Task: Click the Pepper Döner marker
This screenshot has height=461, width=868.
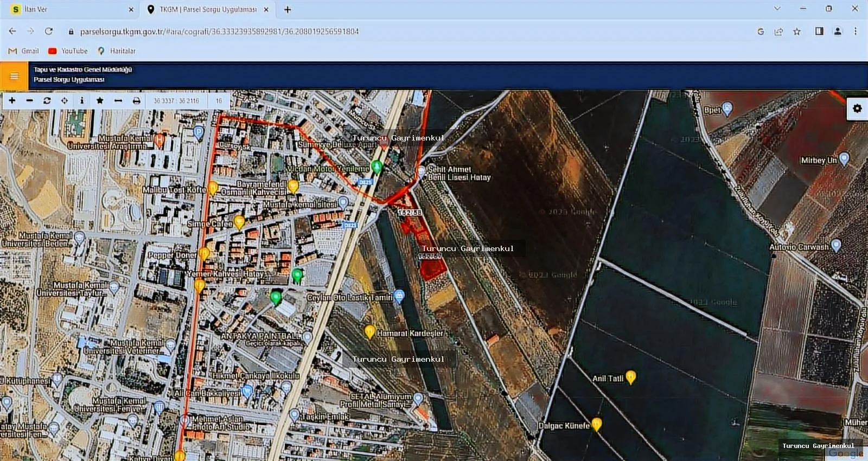Action: point(204,253)
